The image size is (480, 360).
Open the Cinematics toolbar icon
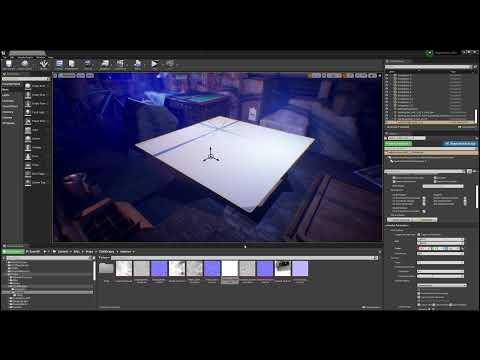(x=120, y=64)
